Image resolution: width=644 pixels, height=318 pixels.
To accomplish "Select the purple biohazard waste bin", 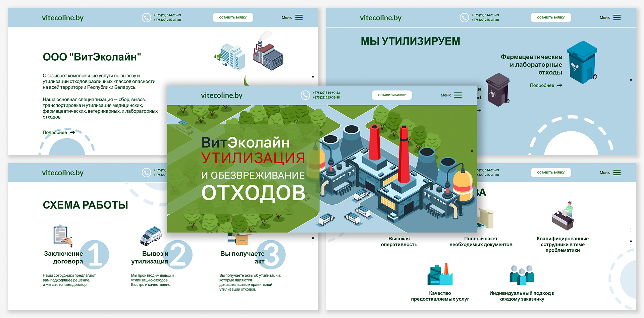I will [498, 90].
